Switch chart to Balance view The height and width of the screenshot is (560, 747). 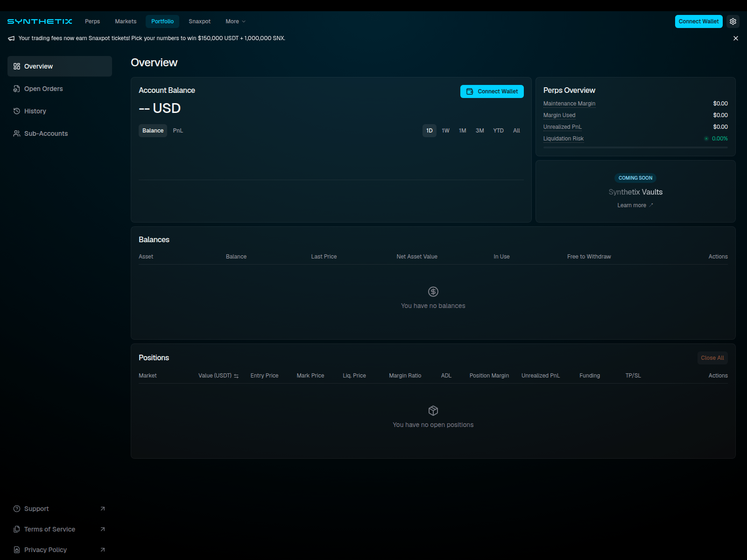pyautogui.click(x=153, y=131)
